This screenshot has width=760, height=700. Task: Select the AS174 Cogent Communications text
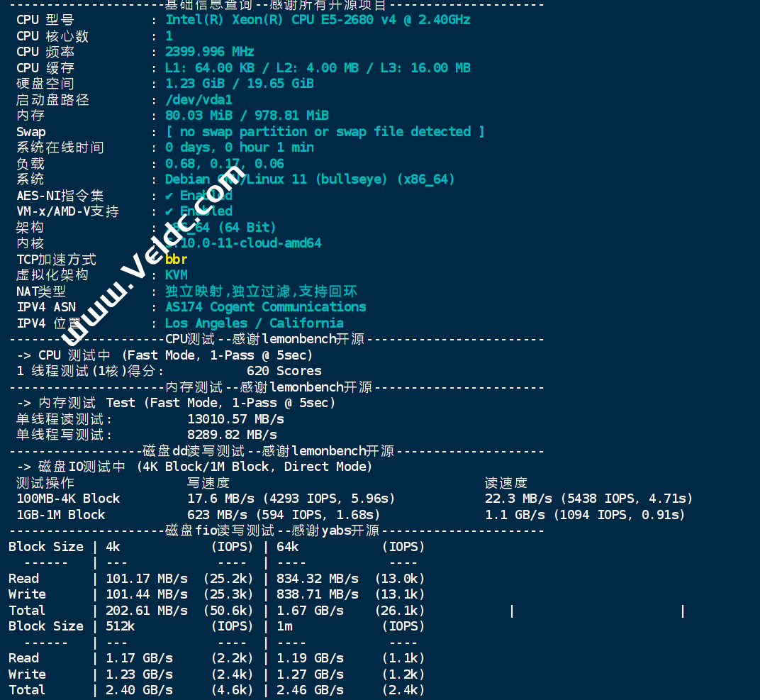pyautogui.click(x=266, y=307)
